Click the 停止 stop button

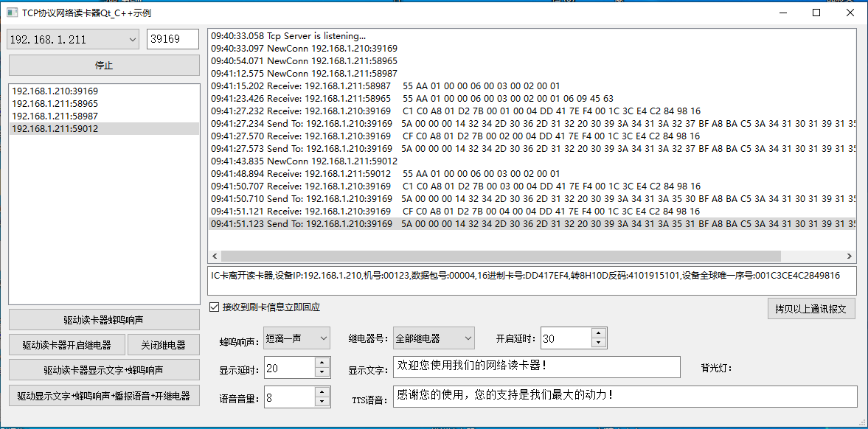(104, 65)
